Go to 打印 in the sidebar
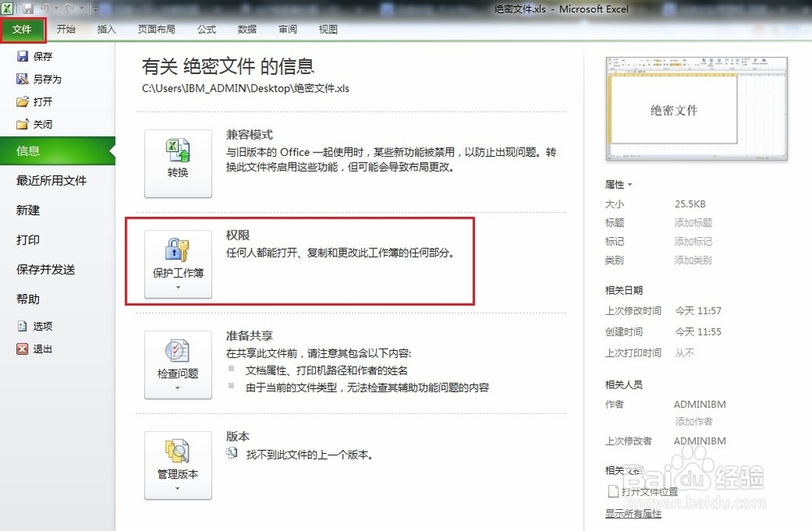812x531 pixels. pyautogui.click(x=28, y=240)
